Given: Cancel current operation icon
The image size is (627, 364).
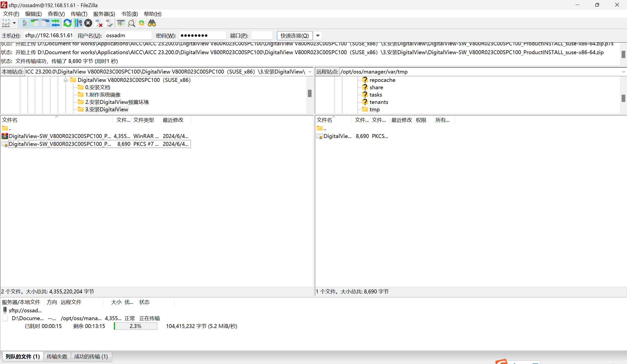Looking at the screenshot, I should click(x=88, y=23).
